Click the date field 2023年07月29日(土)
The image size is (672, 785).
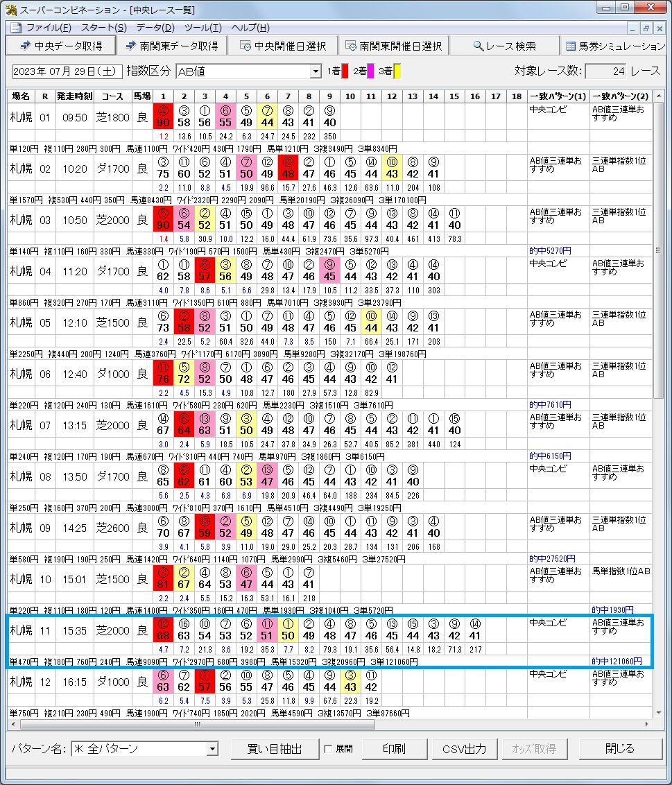tap(67, 71)
